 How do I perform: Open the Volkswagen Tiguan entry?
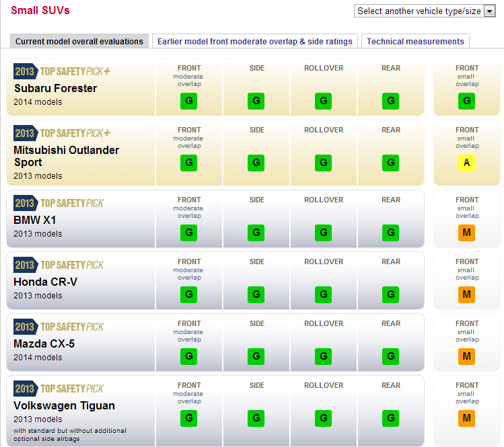(x=64, y=405)
